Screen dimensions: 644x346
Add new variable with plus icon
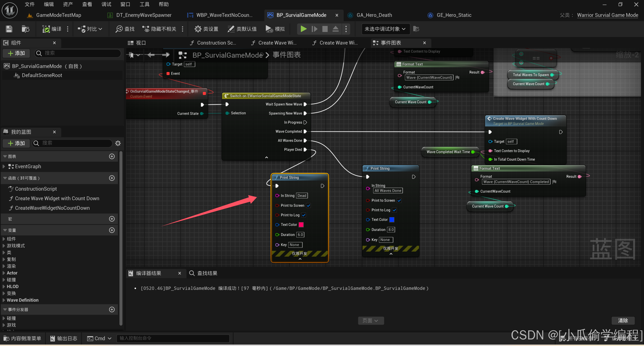point(112,230)
